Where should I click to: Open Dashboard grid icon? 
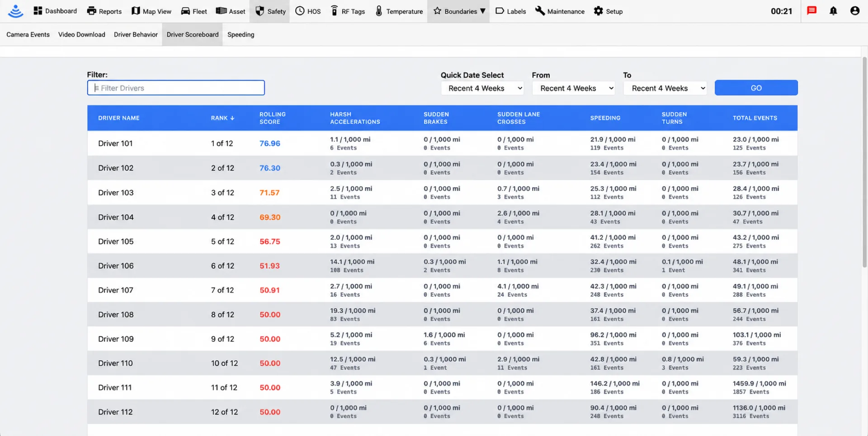click(x=38, y=11)
